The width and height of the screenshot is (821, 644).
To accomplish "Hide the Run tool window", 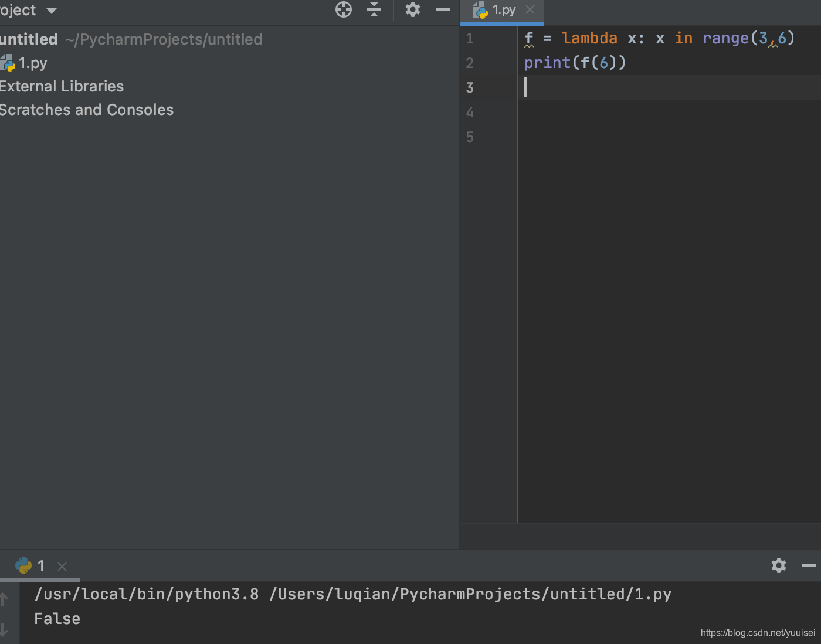I will 809,565.
